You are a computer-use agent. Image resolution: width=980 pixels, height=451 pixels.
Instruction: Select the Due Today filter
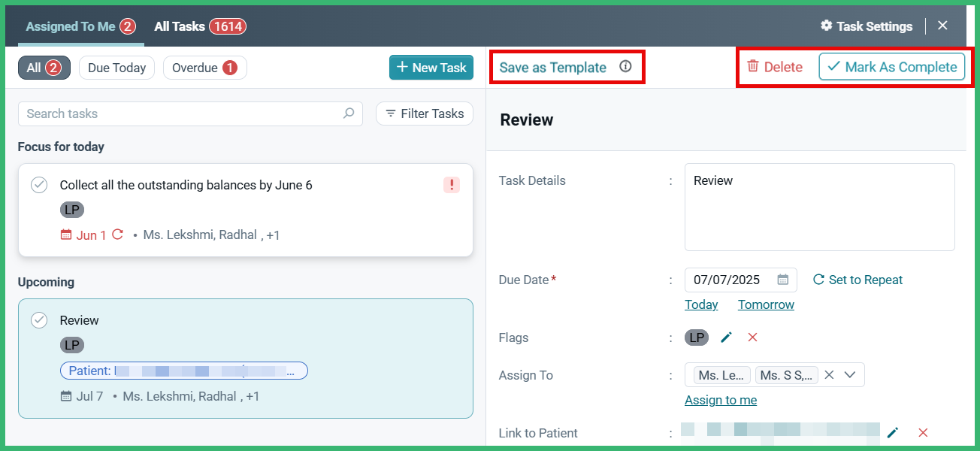116,68
